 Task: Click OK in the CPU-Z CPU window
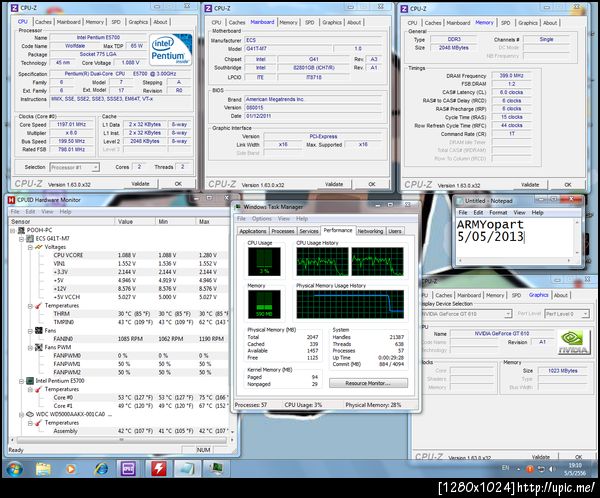[178, 184]
